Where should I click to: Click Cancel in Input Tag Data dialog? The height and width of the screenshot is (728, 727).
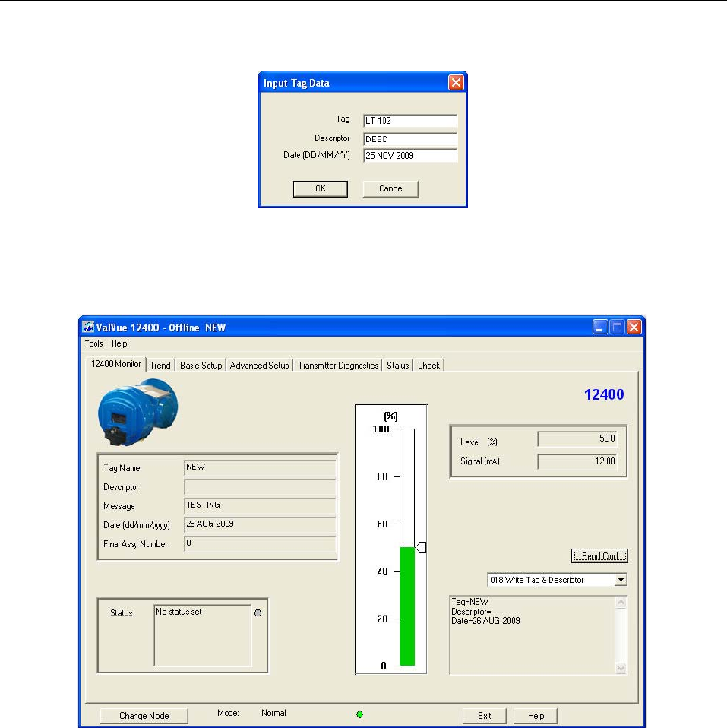pos(391,189)
